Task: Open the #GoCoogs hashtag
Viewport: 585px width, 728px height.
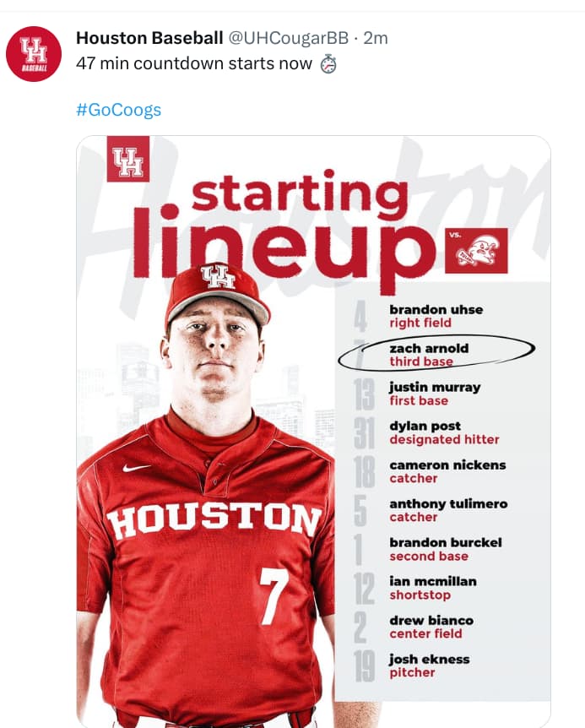Action: (119, 110)
